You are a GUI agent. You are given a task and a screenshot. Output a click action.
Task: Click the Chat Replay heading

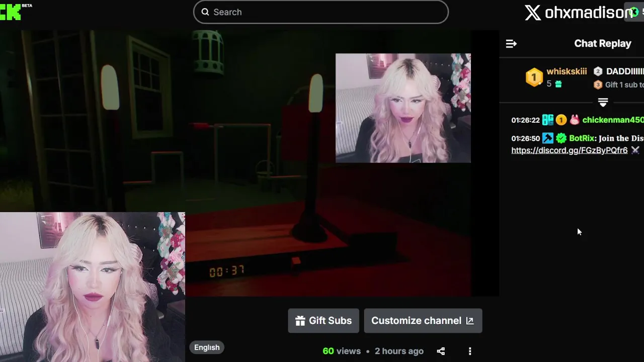(x=602, y=44)
